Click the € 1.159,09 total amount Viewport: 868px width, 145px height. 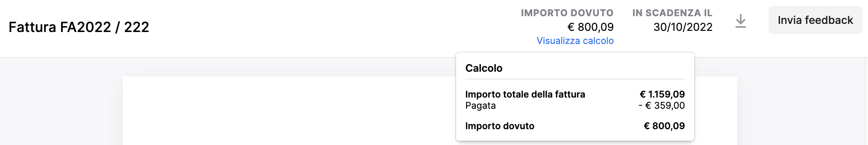click(x=662, y=94)
